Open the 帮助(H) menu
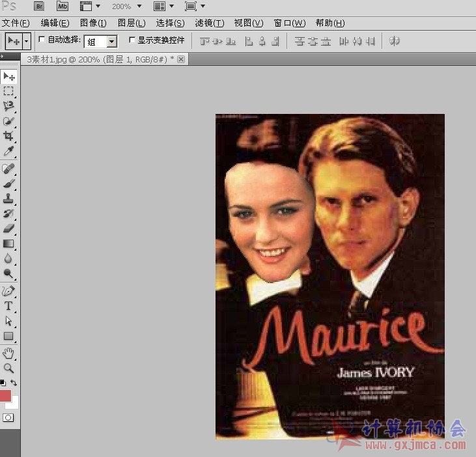Image resolution: width=476 pixels, height=457 pixels. [x=330, y=23]
